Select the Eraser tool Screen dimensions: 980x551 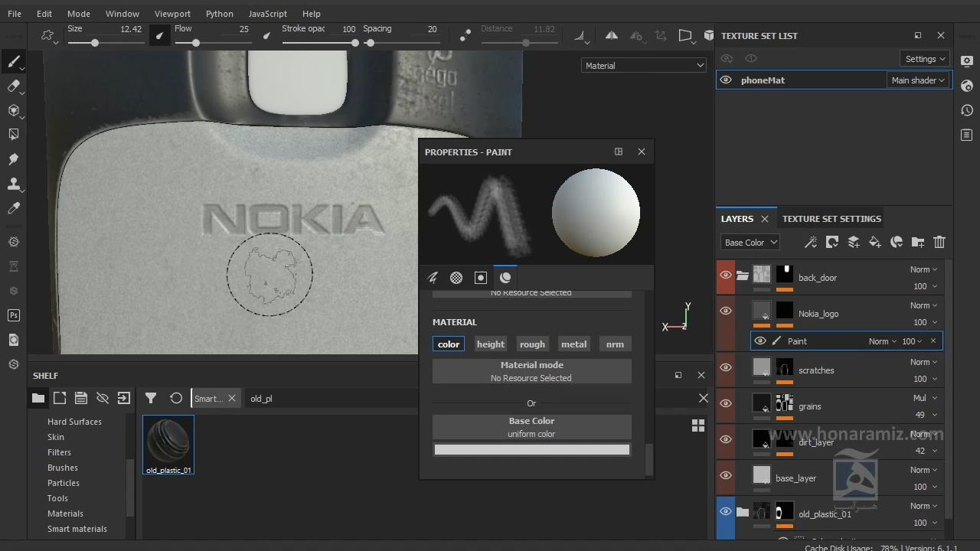pos(14,86)
